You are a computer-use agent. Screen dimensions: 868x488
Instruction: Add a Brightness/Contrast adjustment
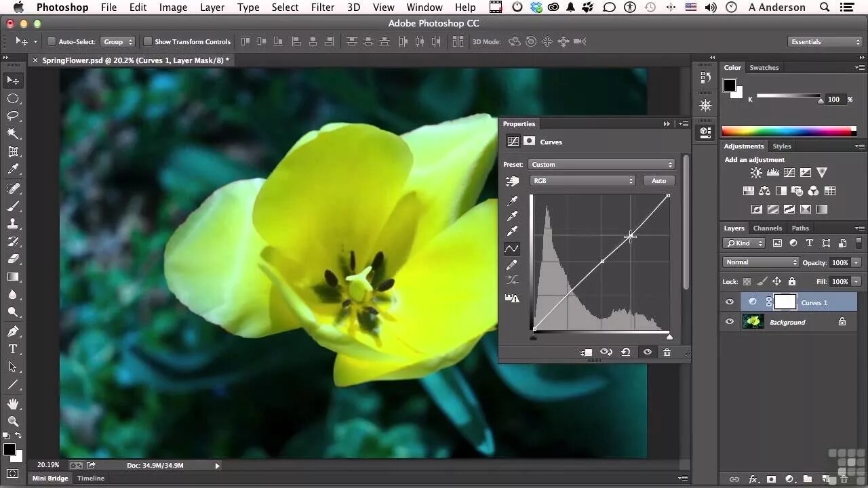click(x=756, y=173)
